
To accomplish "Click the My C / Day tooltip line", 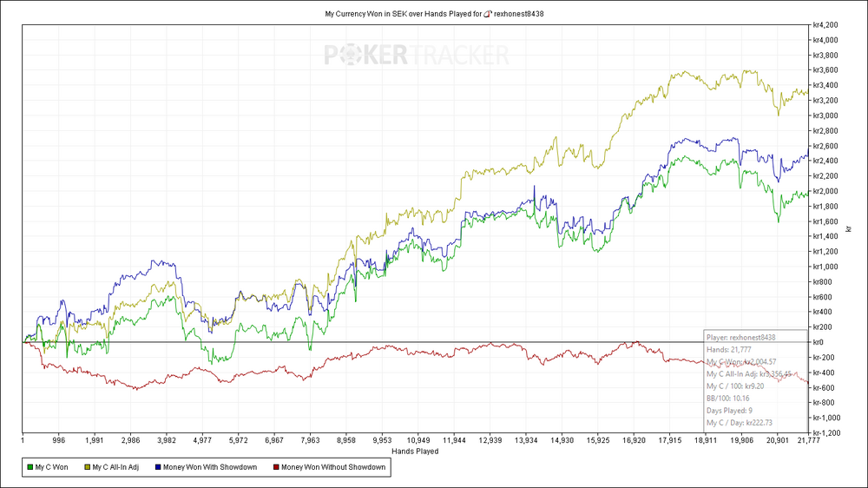I will 739,423.
